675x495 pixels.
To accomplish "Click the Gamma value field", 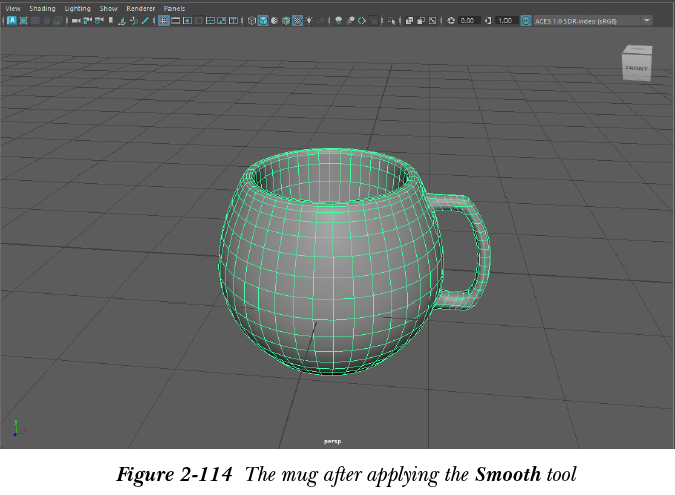I will pos(506,20).
